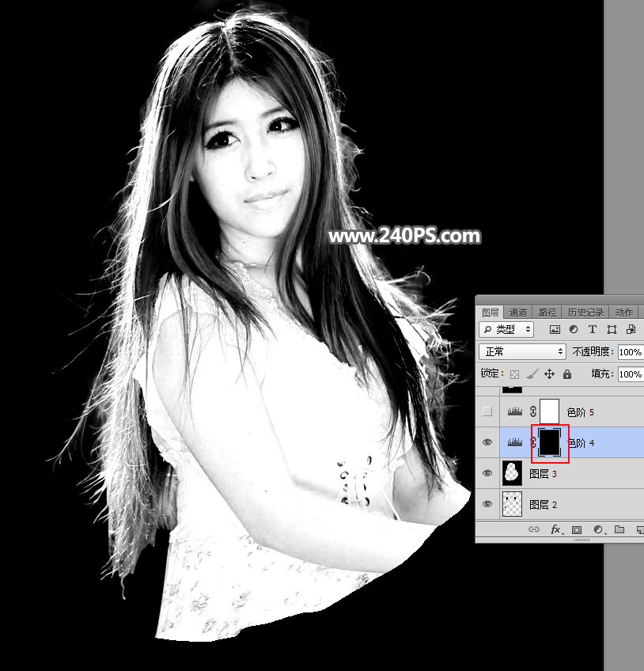Click the mask link icon on 色阶 4
This screenshot has height=671, width=644.
pyautogui.click(x=533, y=442)
